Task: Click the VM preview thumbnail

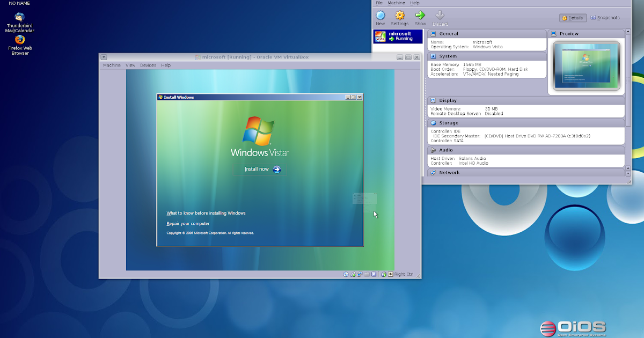Action: click(587, 67)
